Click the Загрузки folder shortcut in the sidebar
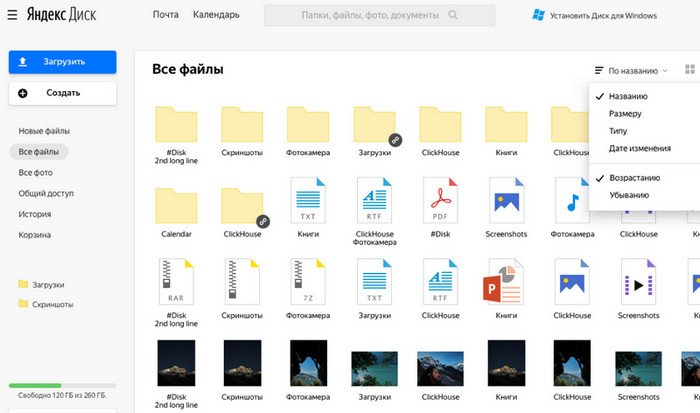The height and width of the screenshot is (413, 700). tap(41, 284)
